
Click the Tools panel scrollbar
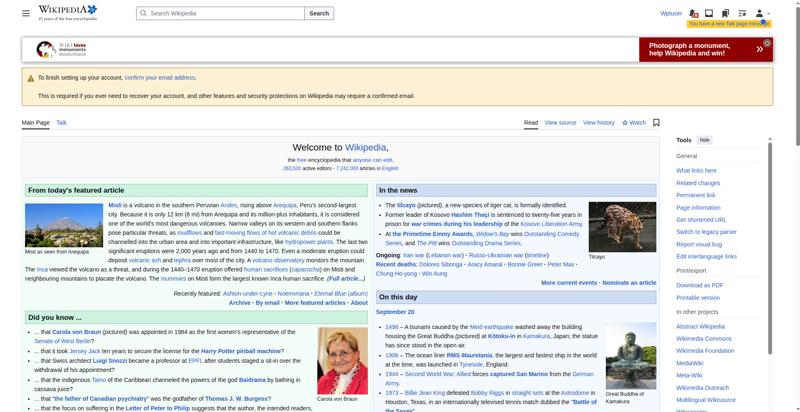coord(770,247)
